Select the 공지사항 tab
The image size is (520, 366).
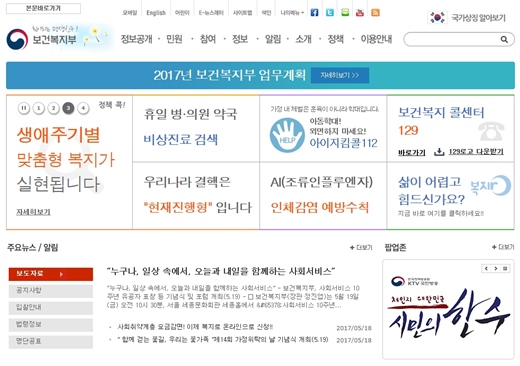pos(51,291)
